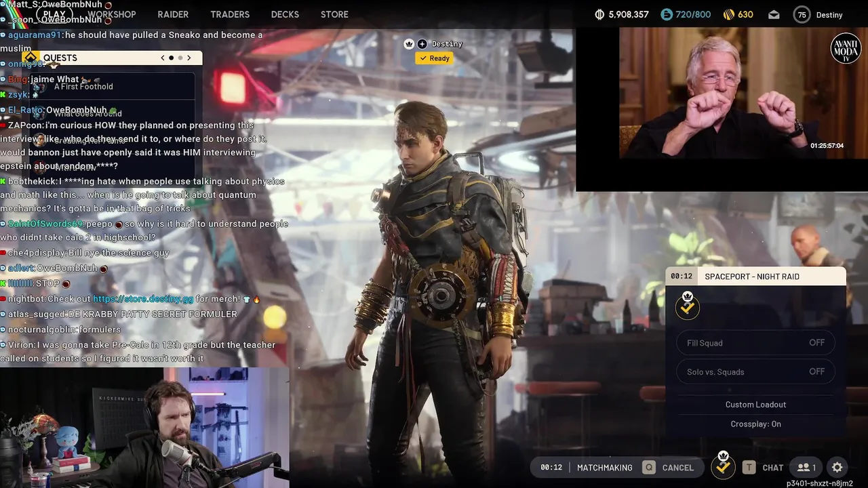Select the quests page indicator dot
The height and width of the screenshot is (488, 868).
point(171,58)
